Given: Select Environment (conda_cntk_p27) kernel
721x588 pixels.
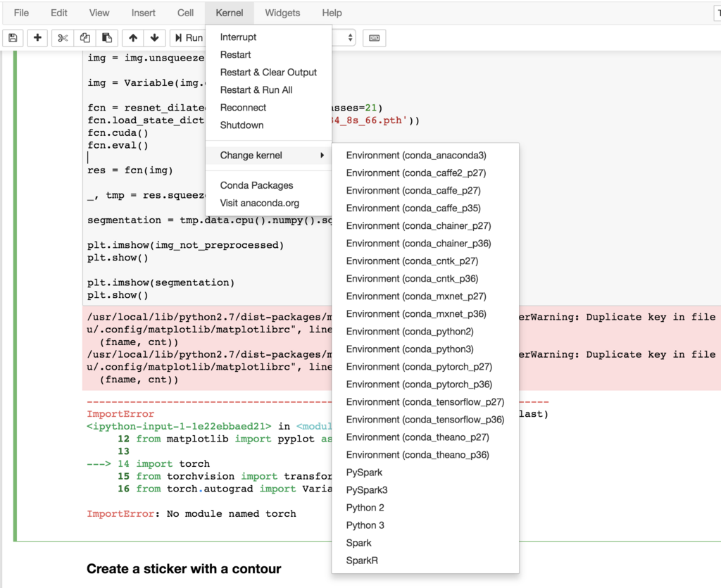Looking at the screenshot, I should (425, 261).
